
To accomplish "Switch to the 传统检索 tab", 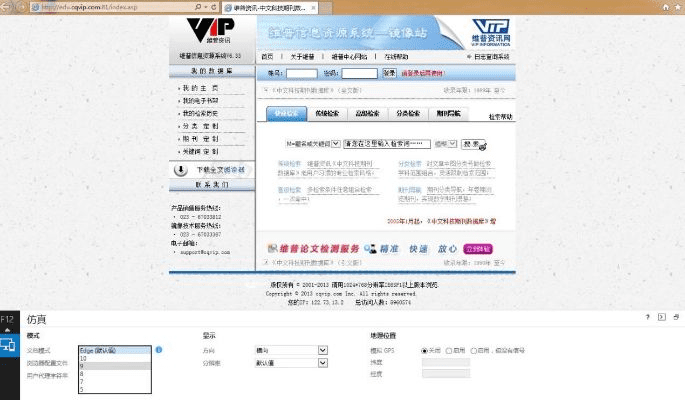I will [x=327, y=114].
